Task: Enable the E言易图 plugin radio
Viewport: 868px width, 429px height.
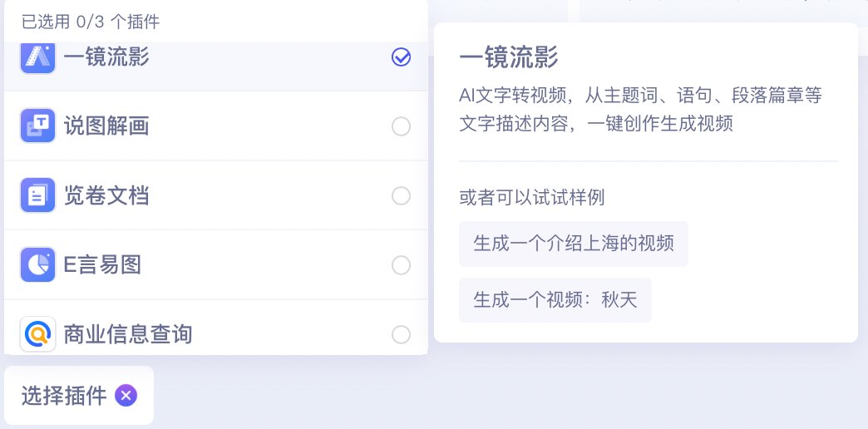Action: (x=401, y=265)
